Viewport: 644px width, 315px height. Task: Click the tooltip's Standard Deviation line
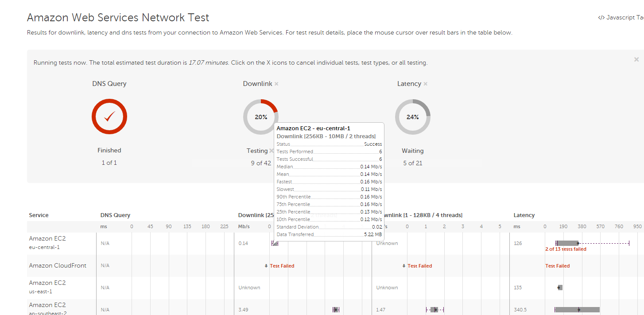[x=329, y=227]
